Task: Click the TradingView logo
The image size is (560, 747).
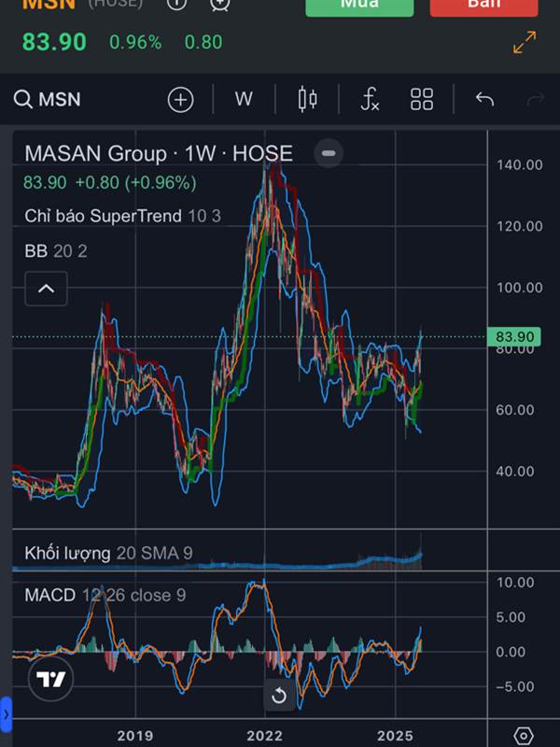Action: (51, 679)
